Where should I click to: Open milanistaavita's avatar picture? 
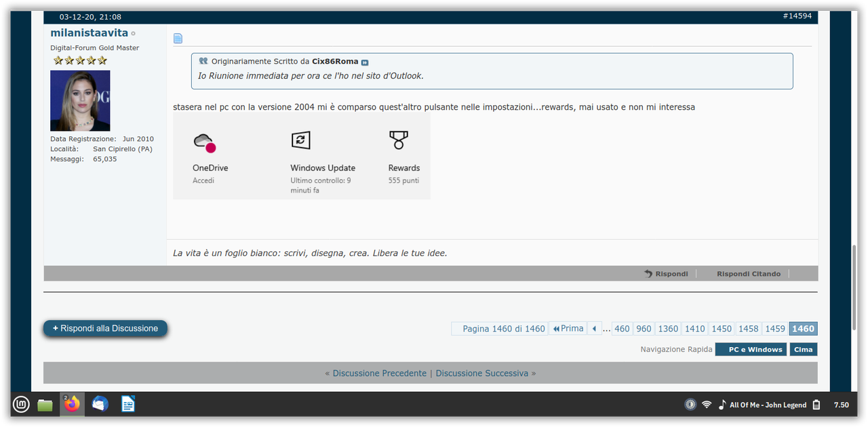[80, 100]
